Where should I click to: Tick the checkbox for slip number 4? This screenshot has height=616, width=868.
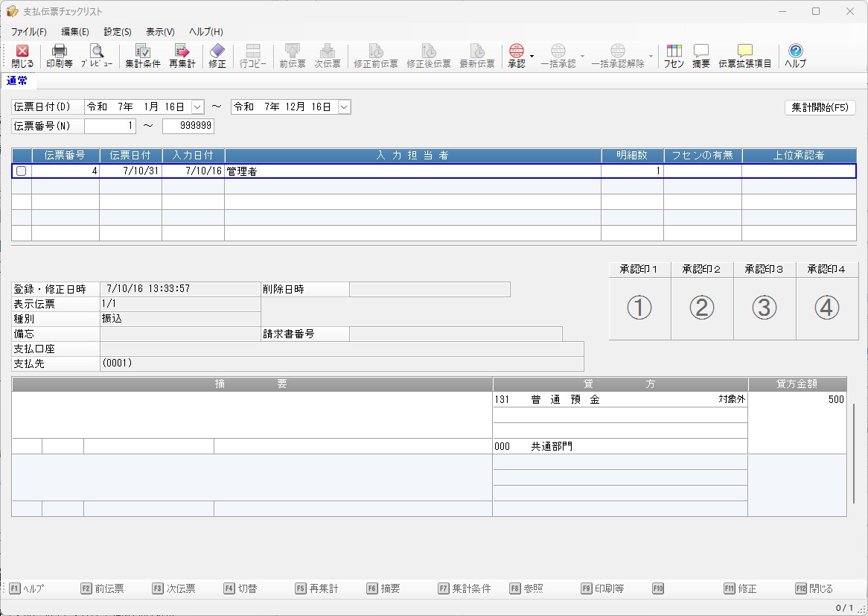pos(22,171)
